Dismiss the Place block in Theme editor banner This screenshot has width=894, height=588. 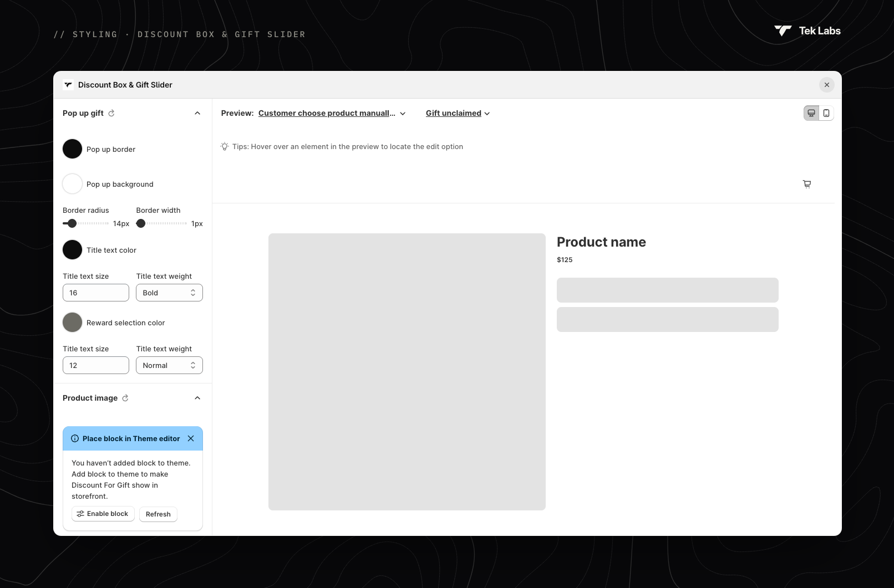tap(191, 438)
